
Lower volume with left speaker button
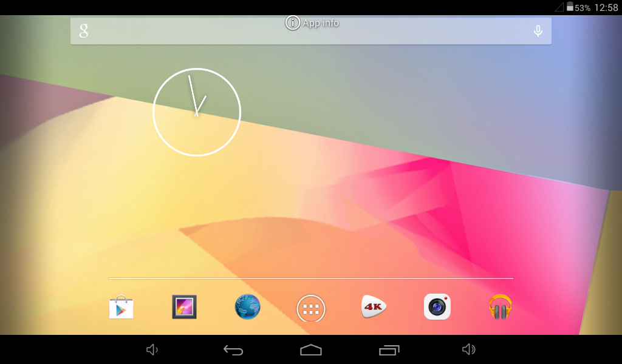pyautogui.click(x=152, y=349)
